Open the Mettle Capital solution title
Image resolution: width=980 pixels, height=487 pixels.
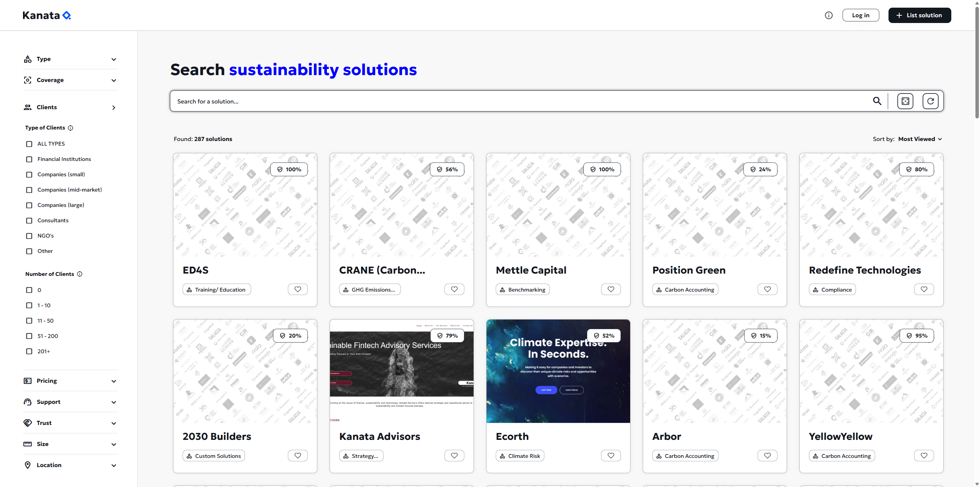pos(531,270)
